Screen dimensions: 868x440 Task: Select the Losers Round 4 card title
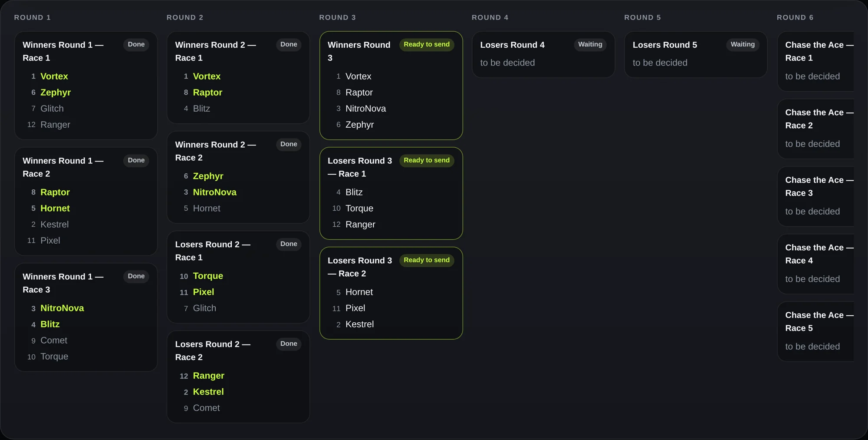click(x=512, y=45)
